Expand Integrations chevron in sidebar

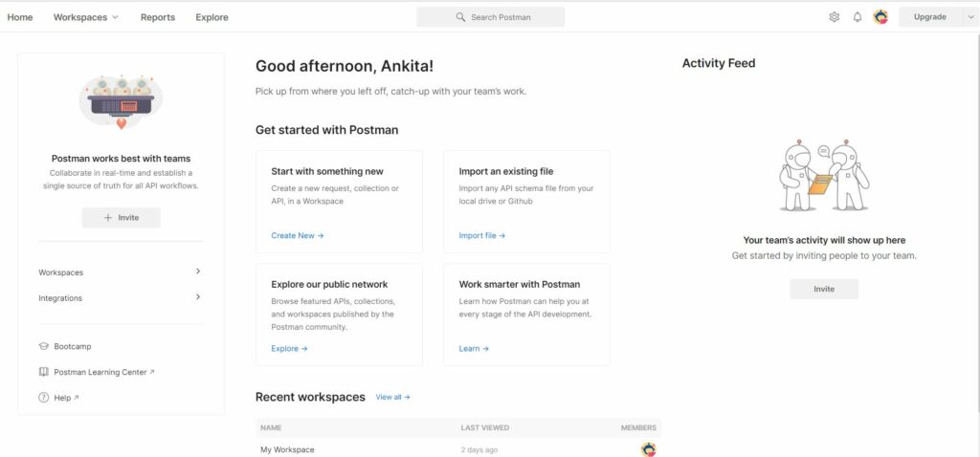[198, 297]
